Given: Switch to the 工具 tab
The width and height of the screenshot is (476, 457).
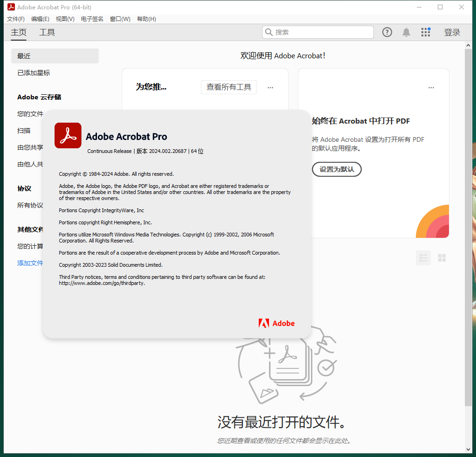Looking at the screenshot, I should (x=47, y=32).
